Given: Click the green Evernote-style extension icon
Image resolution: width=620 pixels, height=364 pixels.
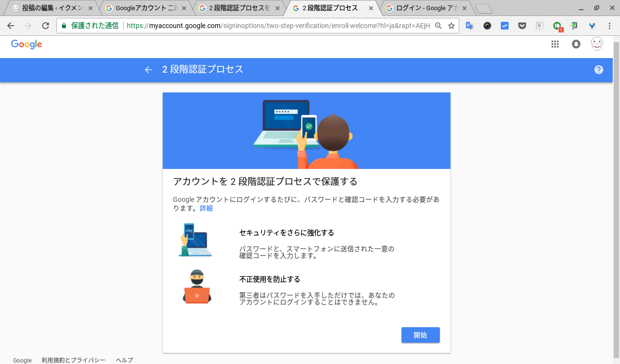Looking at the screenshot, I should coord(574,26).
